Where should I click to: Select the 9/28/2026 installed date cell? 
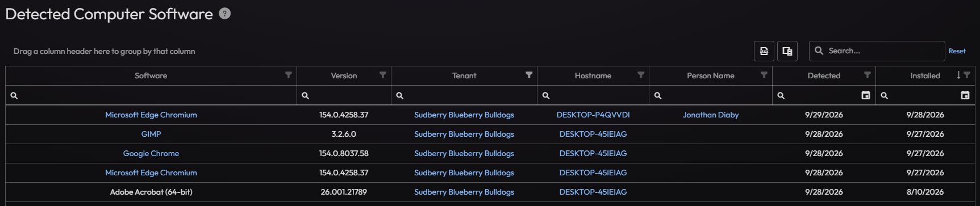925,115
